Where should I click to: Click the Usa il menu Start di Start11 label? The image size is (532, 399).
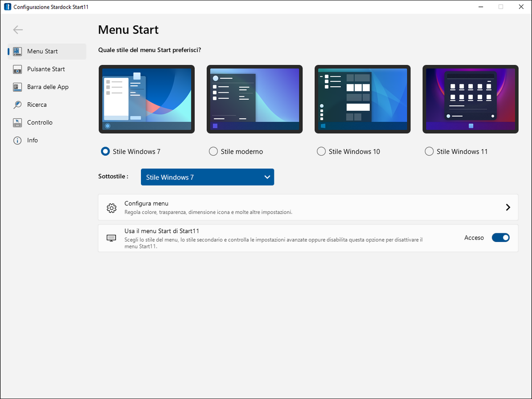(161, 231)
